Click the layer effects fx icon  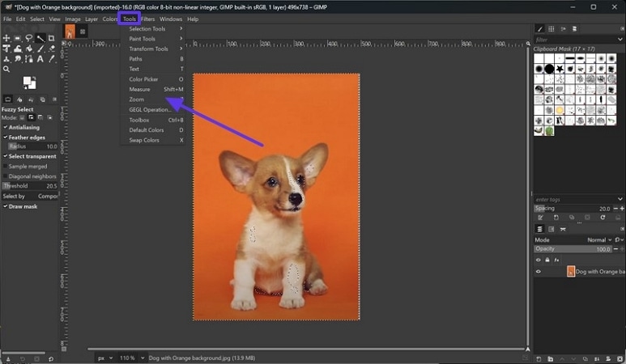(556, 260)
